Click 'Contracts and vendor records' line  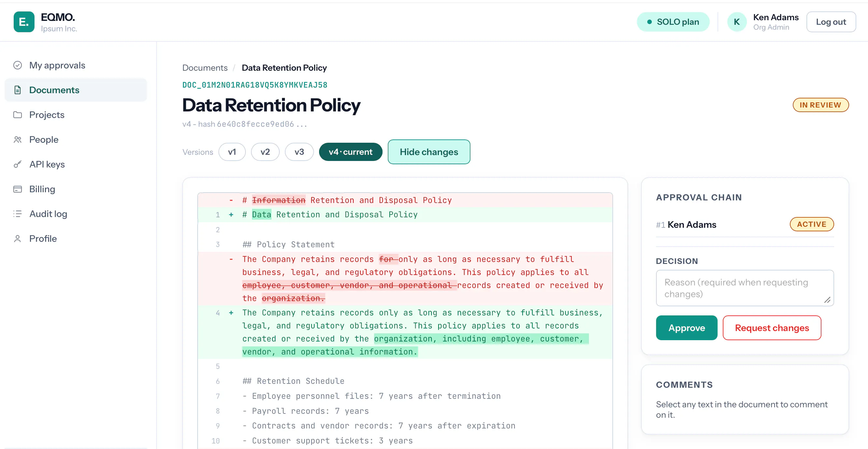click(x=405, y=426)
